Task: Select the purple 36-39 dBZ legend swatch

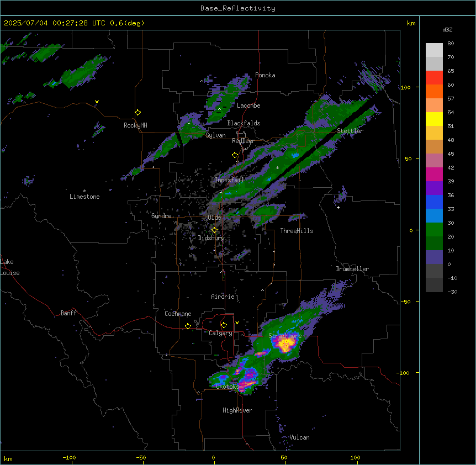Action: click(434, 188)
